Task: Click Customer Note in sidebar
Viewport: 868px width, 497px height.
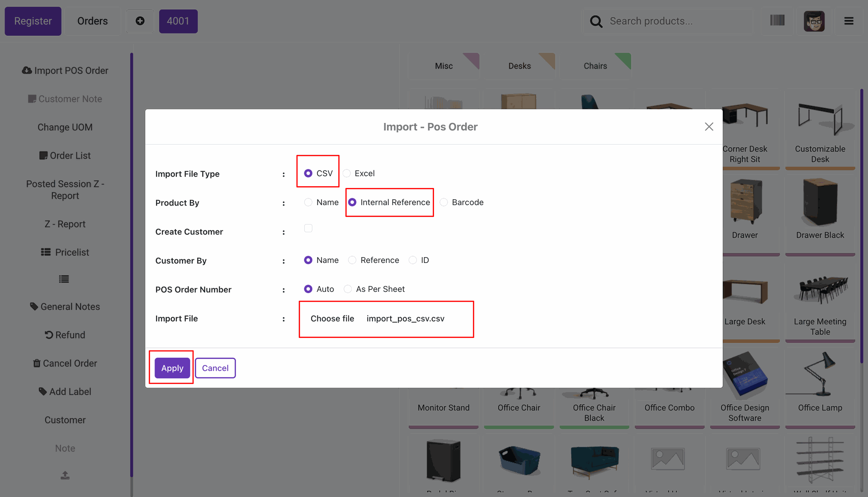Action: coord(65,99)
